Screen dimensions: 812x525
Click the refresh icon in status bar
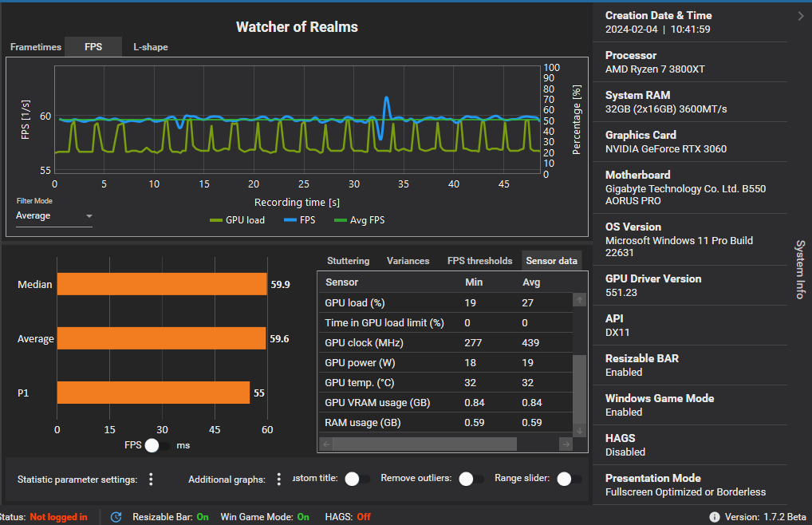pyautogui.click(x=116, y=517)
